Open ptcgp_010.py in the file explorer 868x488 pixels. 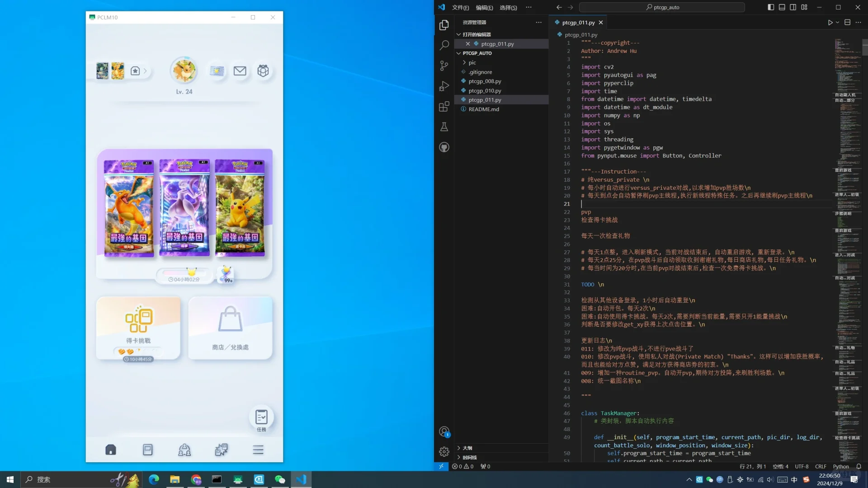[485, 91]
